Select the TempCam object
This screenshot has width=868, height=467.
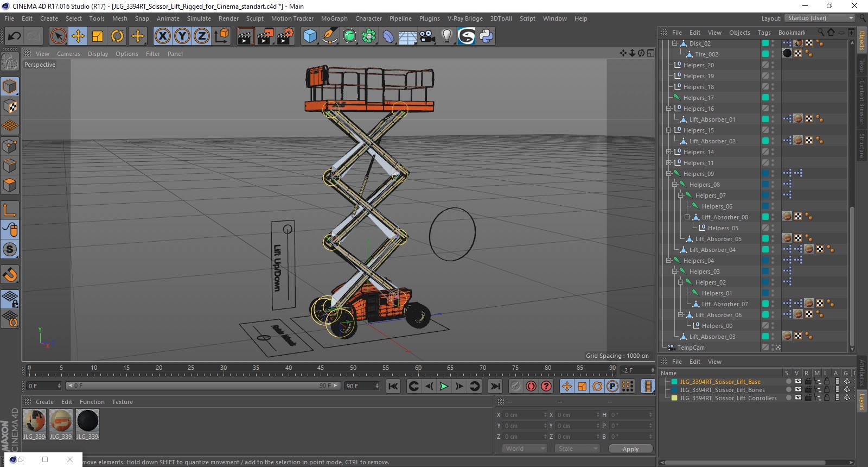tap(691, 348)
